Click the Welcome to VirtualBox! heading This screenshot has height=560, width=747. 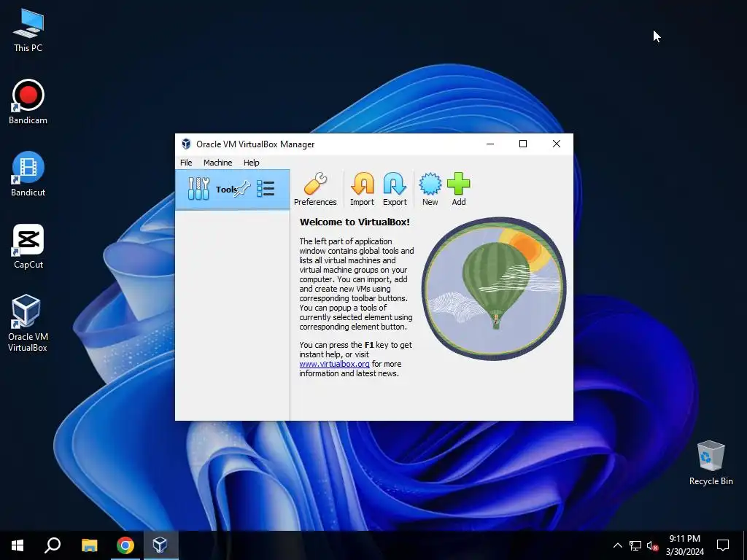[355, 222]
